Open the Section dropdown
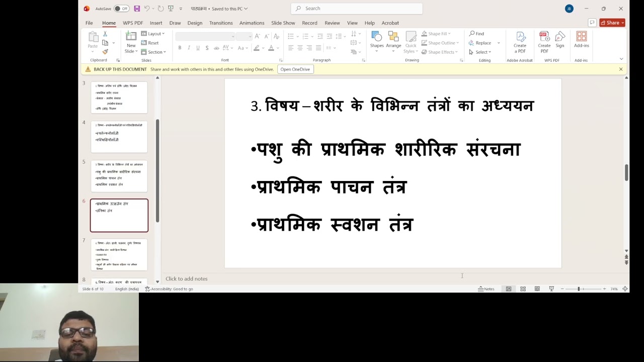 coord(153,52)
